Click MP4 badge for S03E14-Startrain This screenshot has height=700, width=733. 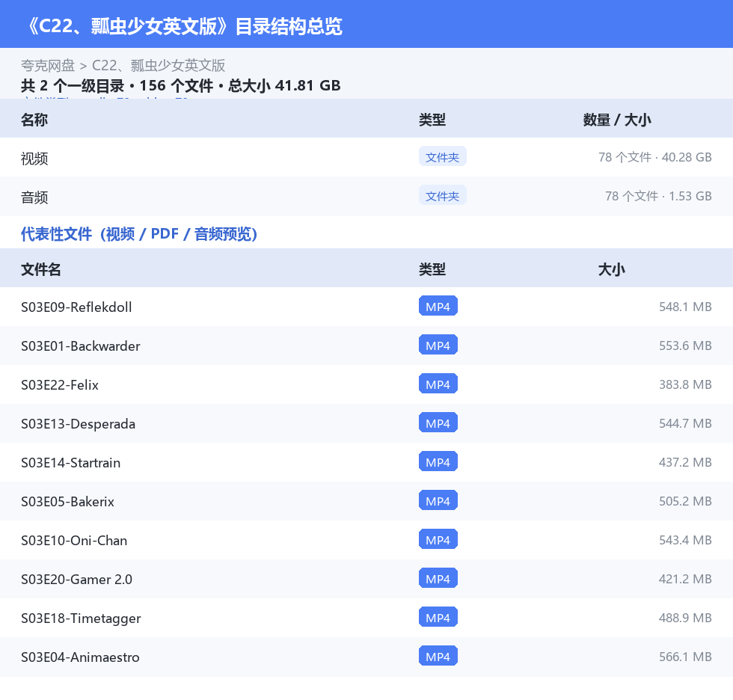(x=438, y=461)
